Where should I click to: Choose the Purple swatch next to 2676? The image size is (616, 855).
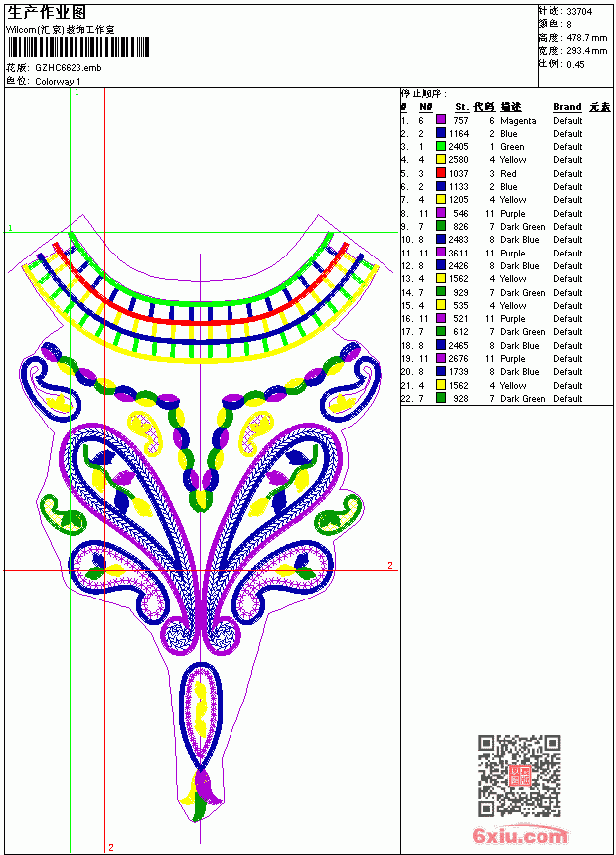coord(441,358)
